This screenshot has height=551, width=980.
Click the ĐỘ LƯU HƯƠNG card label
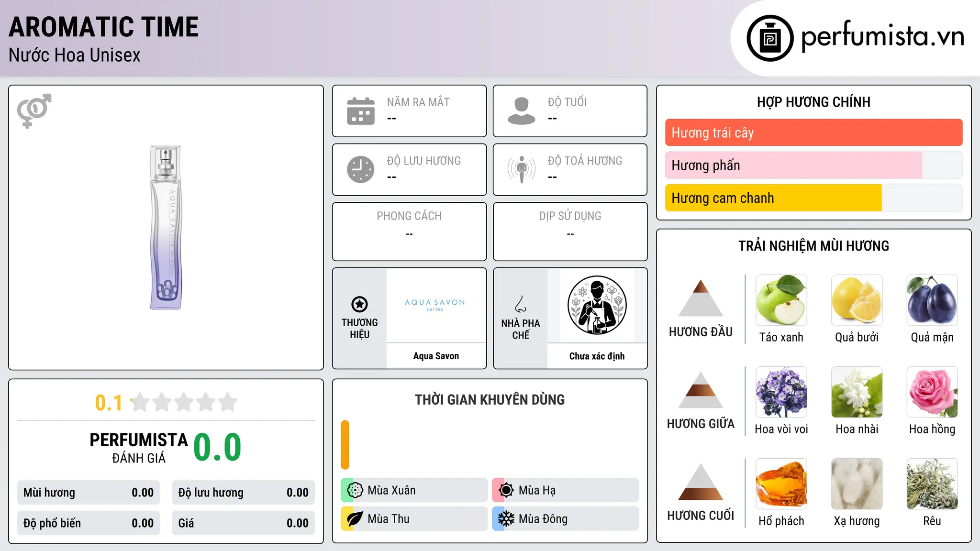pos(423,161)
